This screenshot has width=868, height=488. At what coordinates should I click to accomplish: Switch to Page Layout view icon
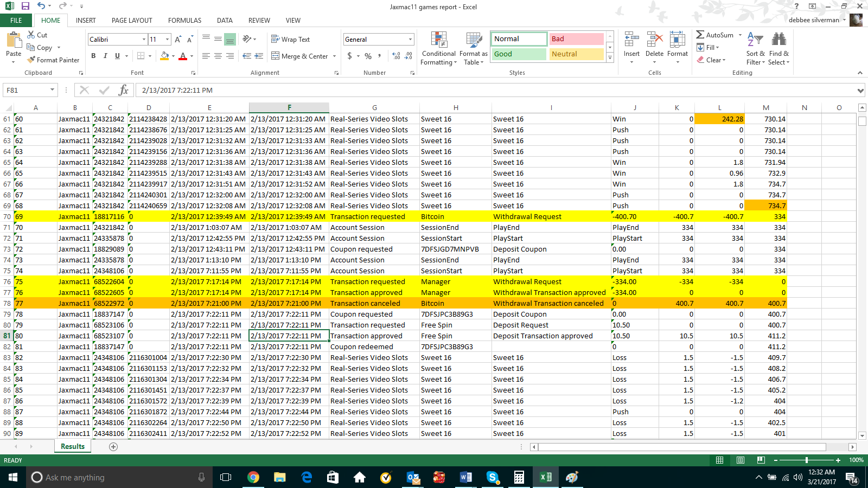pyautogui.click(x=741, y=460)
